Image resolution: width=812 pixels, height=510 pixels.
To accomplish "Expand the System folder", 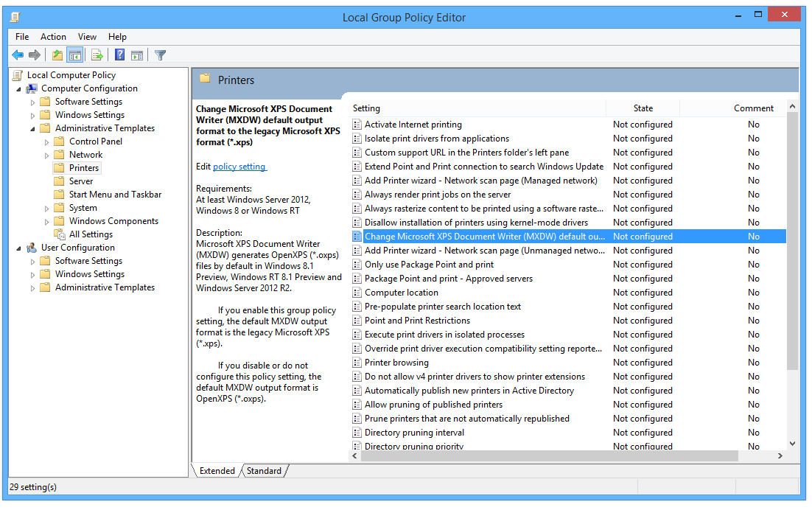I will click(x=46, y=209).
